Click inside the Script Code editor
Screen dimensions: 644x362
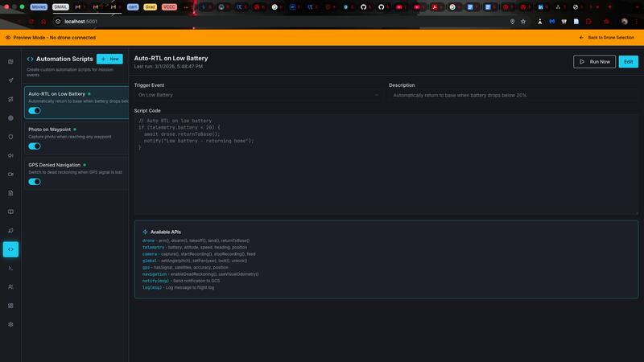[x=386, y=169]
